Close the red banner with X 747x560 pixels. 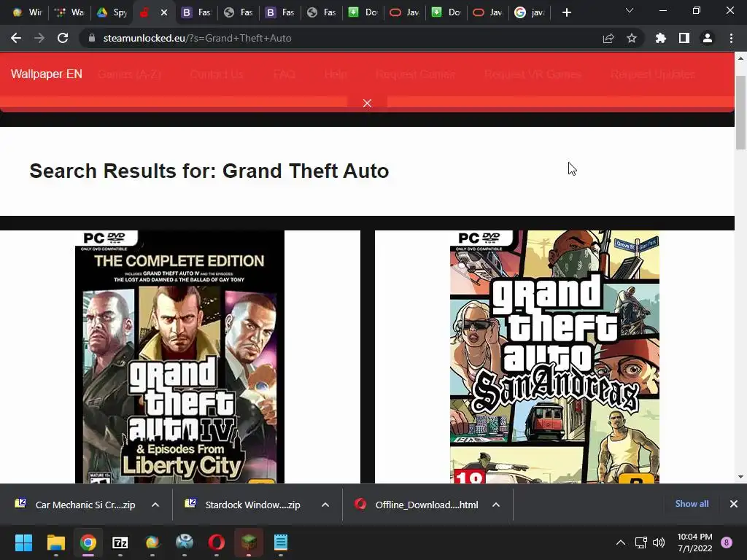[367, 104]
